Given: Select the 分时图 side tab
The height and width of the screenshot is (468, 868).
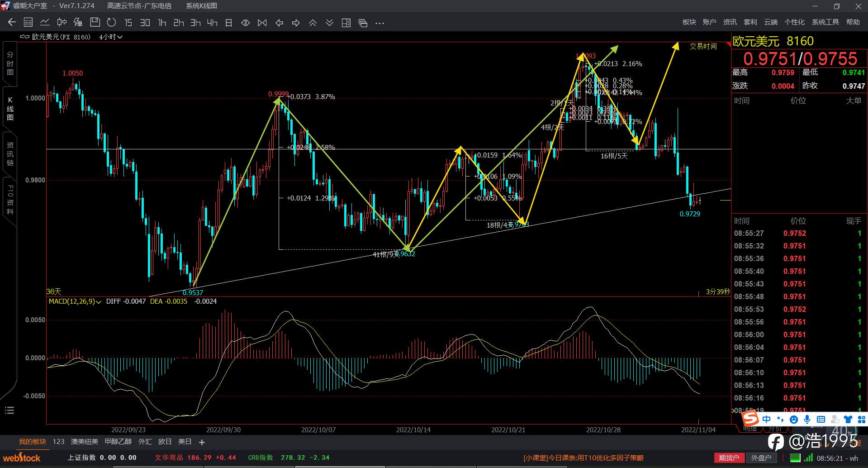Looking at the screenshot, I should (x=10, y=63).
